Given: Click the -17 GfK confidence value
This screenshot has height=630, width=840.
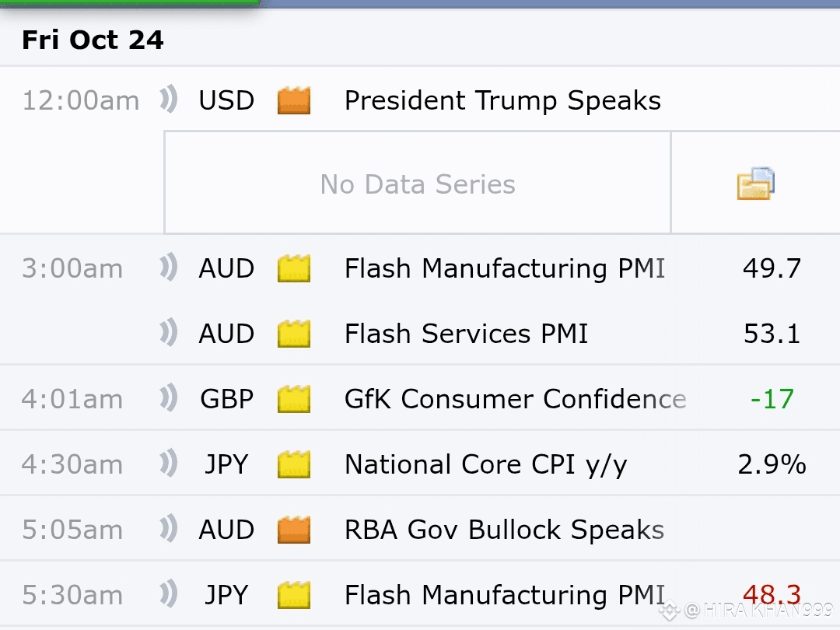Looking at the screenshot, I should tap(772, 398).
